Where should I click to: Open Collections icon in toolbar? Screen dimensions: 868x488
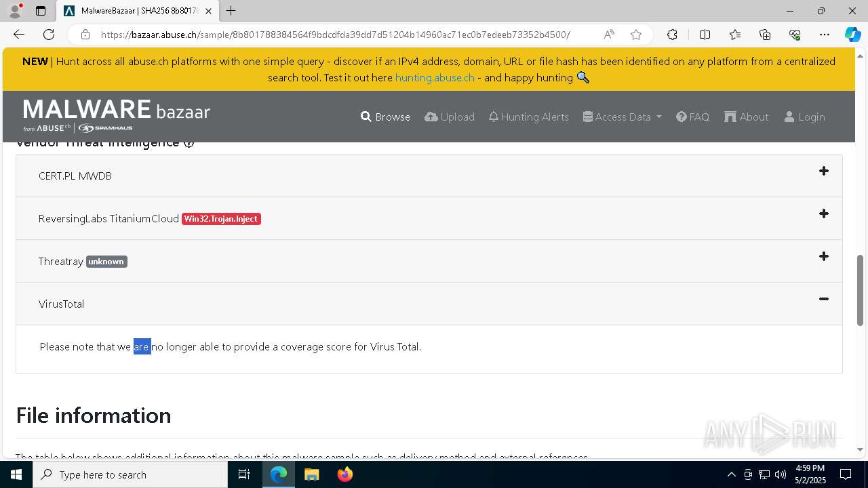click(765, 35)
